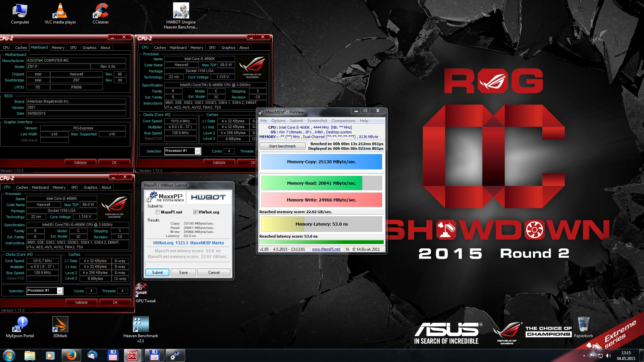644x362 pixels.
Task: Launch the 3DMark desktop shortcut
Action: tap(60, 327)
